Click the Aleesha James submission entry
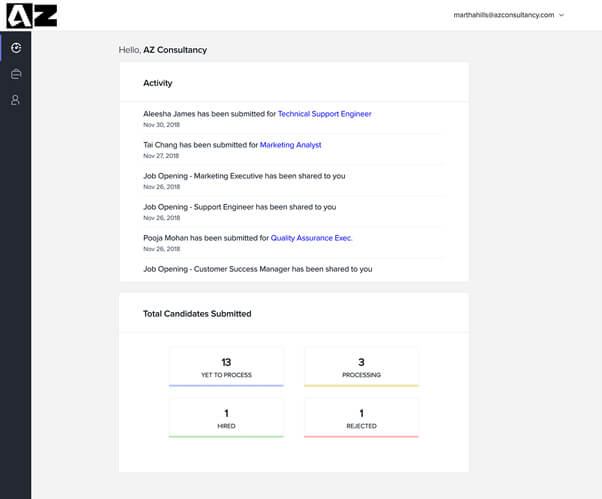 pos(209,114)
